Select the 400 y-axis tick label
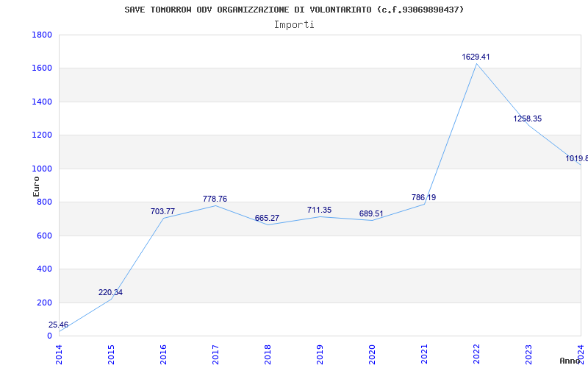 (x=44, y=269)
